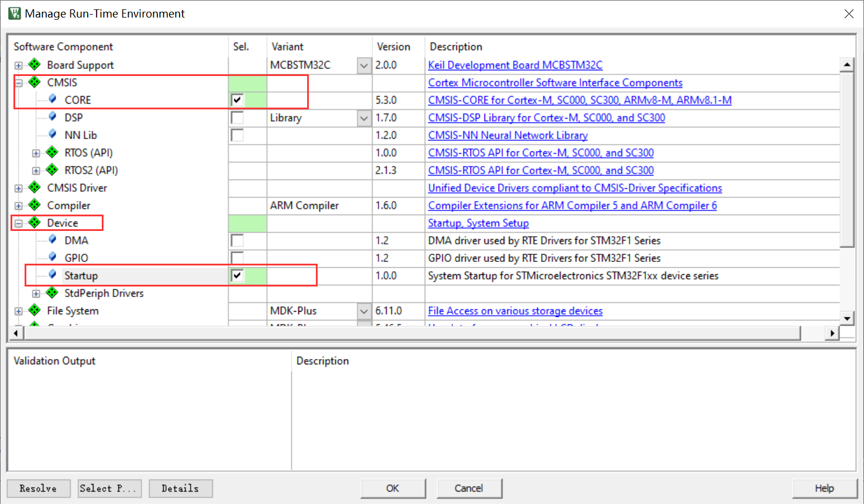Image resolution: width=864 pixels, height=504 pixels.
Task: Open the Help button
Action: (x=824, y=488)
